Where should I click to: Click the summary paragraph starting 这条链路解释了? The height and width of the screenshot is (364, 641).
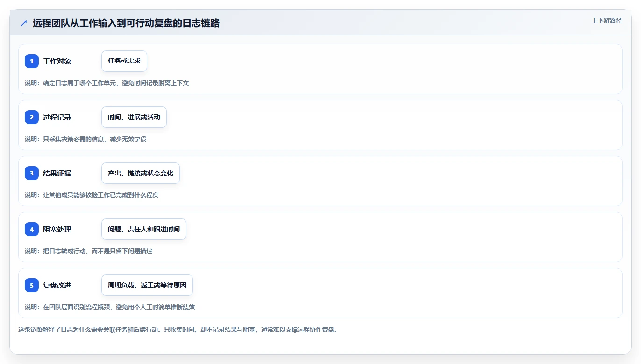[178, 329]
